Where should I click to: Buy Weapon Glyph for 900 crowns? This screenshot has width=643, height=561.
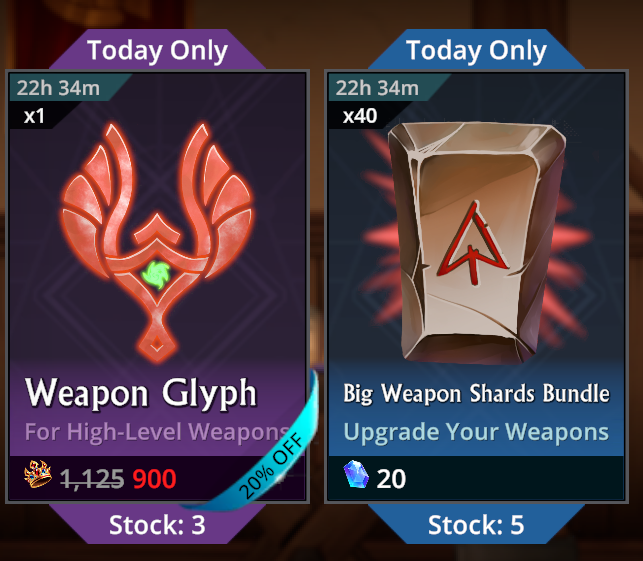click(154, 479)
